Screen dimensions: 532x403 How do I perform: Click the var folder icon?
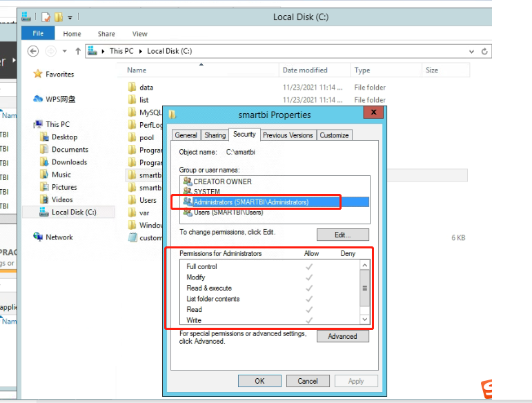pyautogui.click(x=132, y=213)
